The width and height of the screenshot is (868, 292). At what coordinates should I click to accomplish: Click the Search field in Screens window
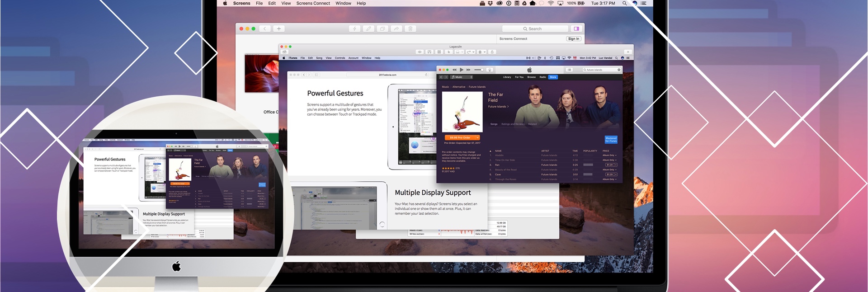click(535, 28)
